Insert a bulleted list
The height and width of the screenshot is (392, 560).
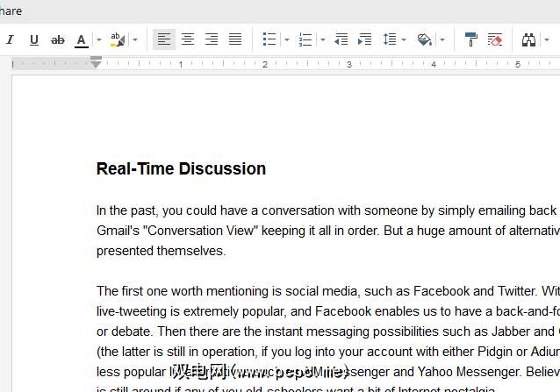pos(269,39)
